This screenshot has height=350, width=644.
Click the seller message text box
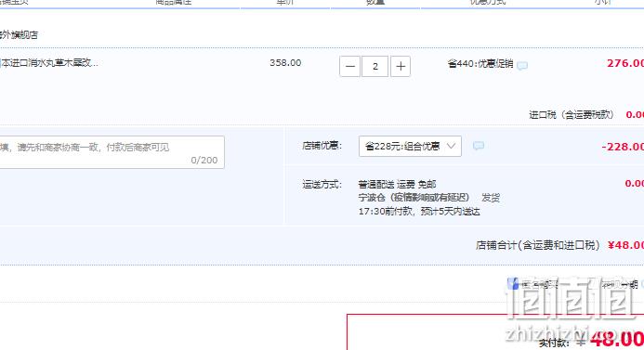pyautogui.click(x=112, y=152)
